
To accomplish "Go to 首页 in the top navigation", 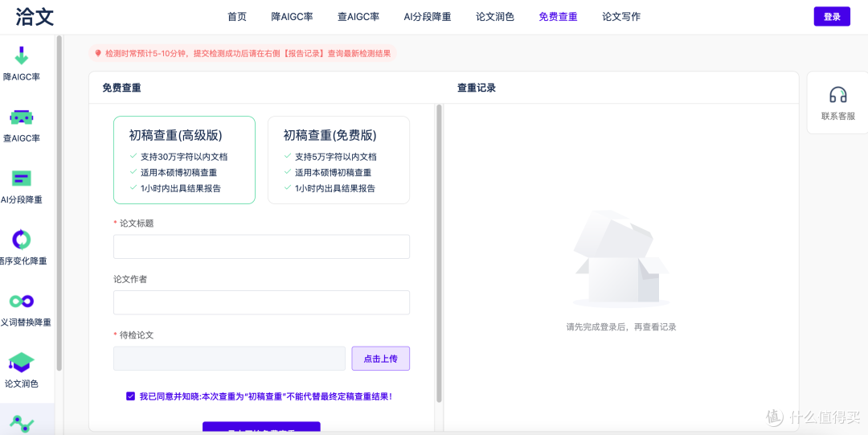I will click(237, 17).
